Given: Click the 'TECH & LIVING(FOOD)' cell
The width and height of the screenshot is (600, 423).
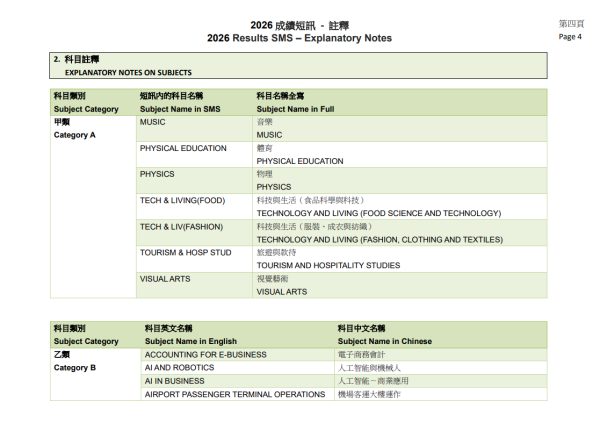Looking at the screenshot, I should [194, 207].
